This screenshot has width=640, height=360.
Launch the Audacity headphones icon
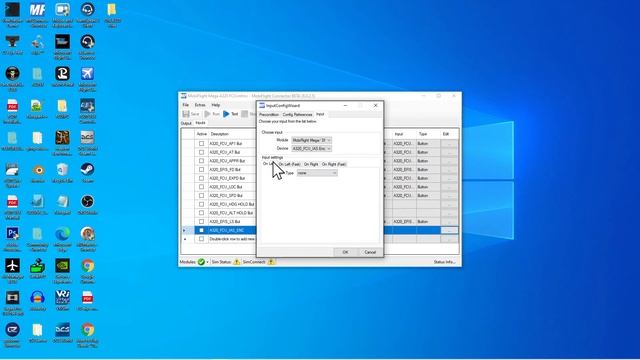(37, 298)
